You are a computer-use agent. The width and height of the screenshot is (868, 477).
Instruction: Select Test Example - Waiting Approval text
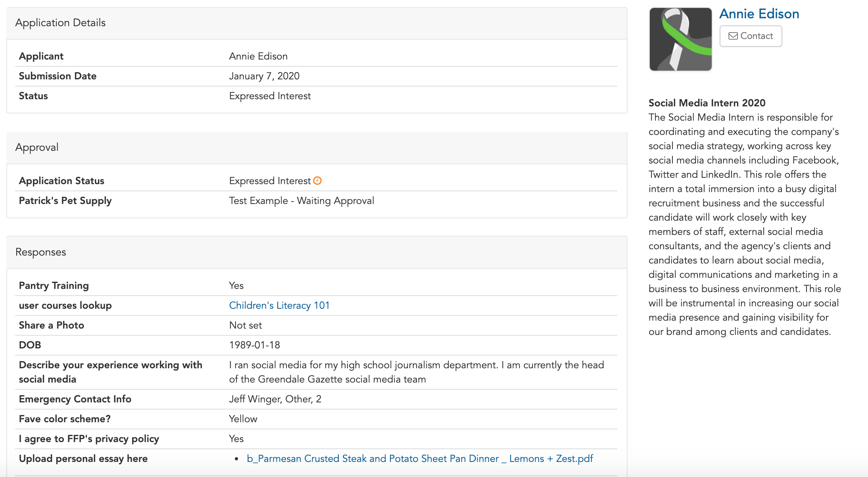301,200
